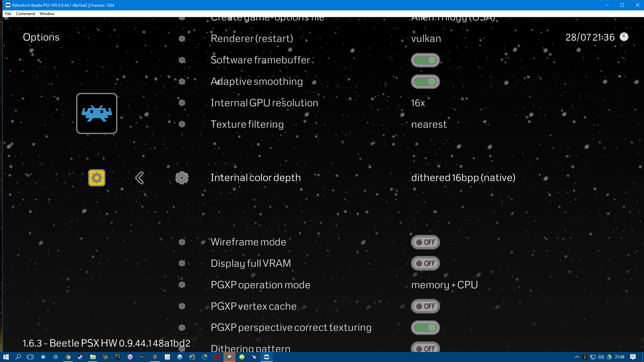This screenshot has height=362, width=644.
Task: Click the Windows Start button
Action: click(x=6, y=357)
